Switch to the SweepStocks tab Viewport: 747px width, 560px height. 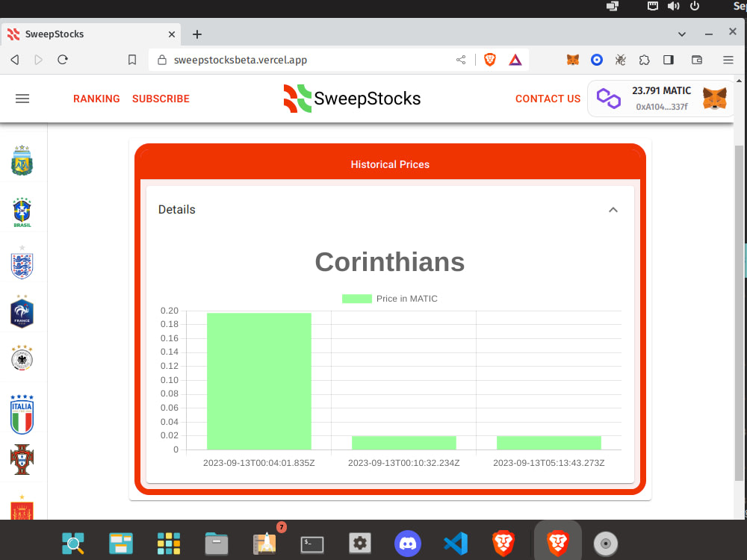click(90, 34)
